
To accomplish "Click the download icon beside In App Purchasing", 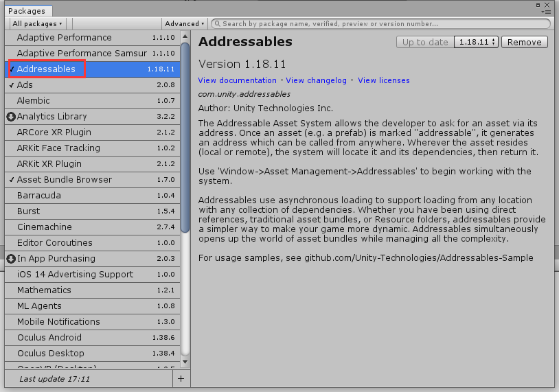I will 11,259.
